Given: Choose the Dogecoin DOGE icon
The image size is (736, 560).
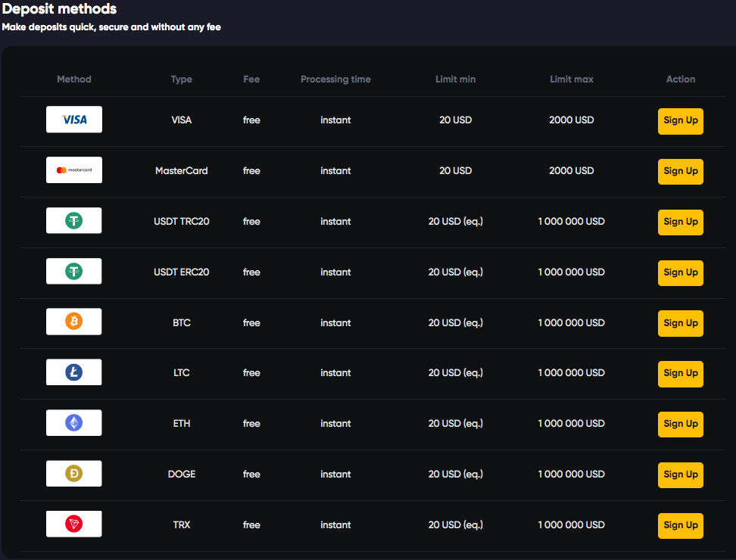Looking at the screenshot, I should [x=74, y=474].
